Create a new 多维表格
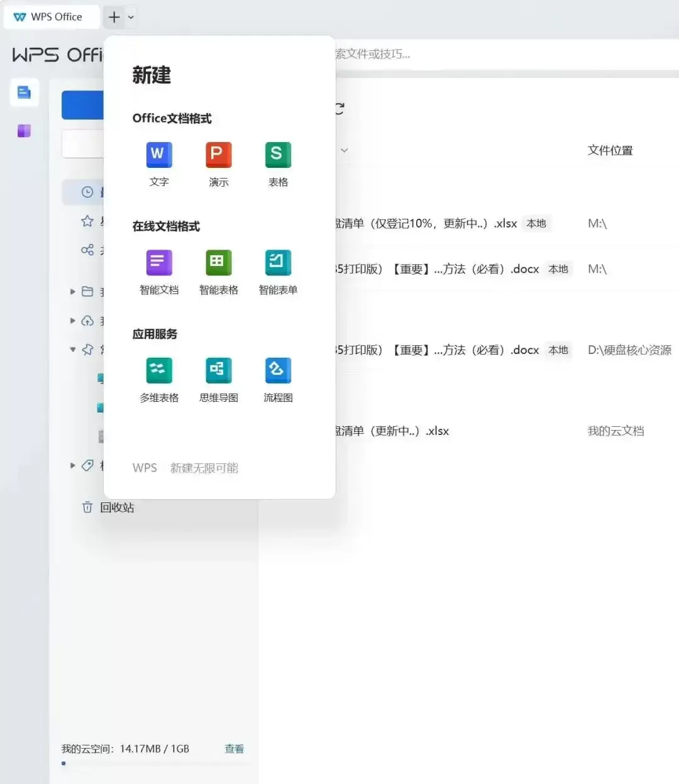This screenshot has height=784, width=679. click(x=159, y=380)
